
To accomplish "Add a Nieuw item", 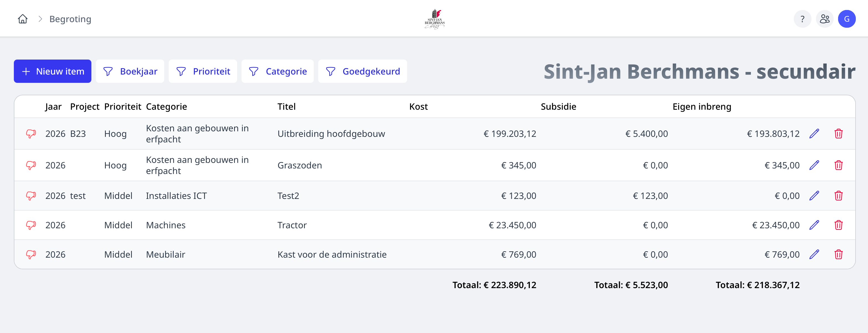I will coord(53,71).
